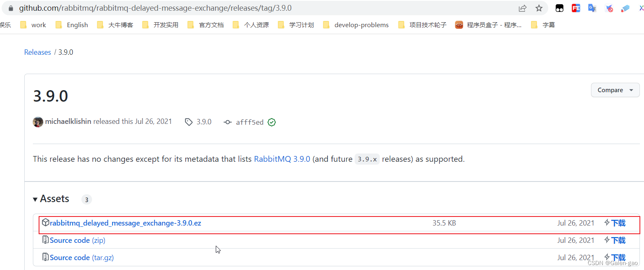644x270 pixels.
Task: Click the commit icon beside afff5ed
Action: [227, 122]
